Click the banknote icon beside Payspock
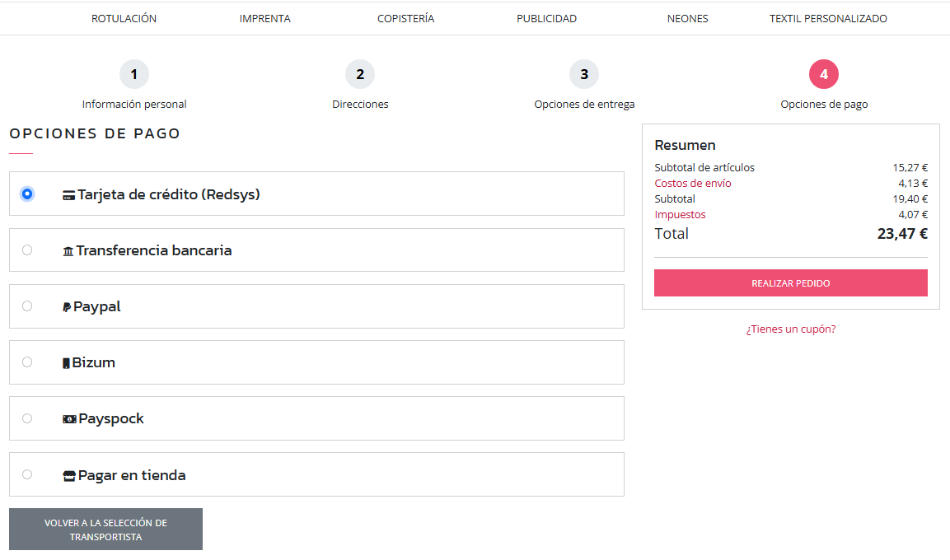The width and height of the screenshot is (950, 560). click(x=69, y=419)
